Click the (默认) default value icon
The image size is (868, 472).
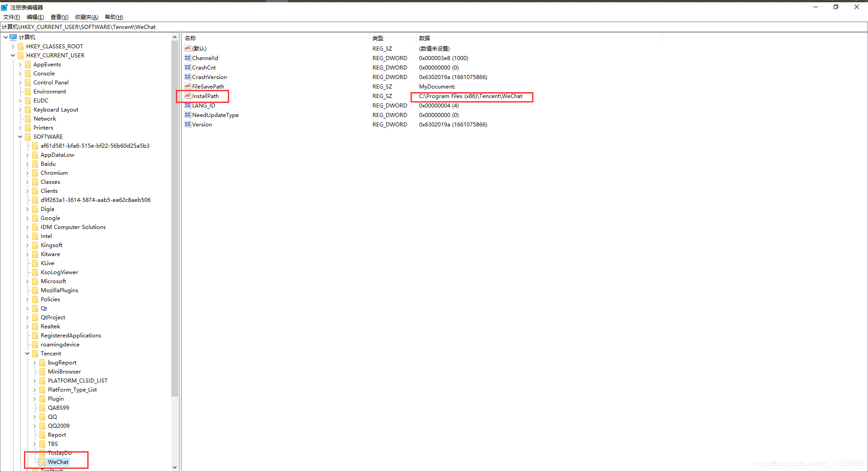click(188, 48)
